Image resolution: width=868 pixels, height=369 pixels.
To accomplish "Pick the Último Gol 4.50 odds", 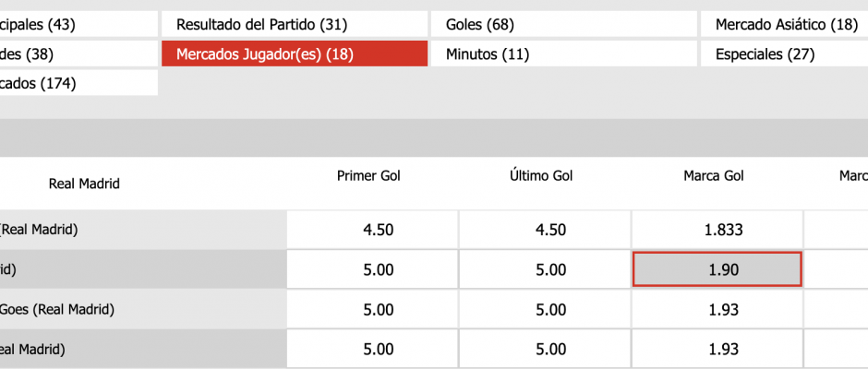I will click(x=545, y=231).
